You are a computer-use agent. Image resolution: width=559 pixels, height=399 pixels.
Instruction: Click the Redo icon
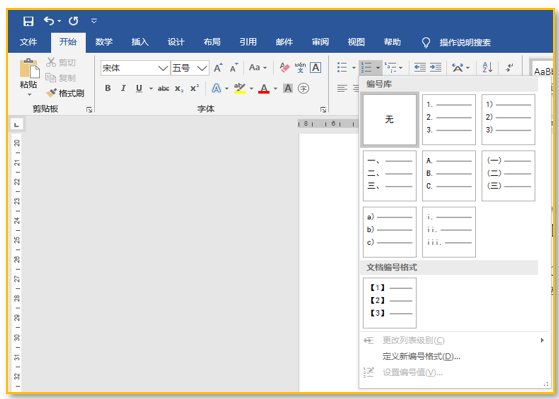(73, 21)
